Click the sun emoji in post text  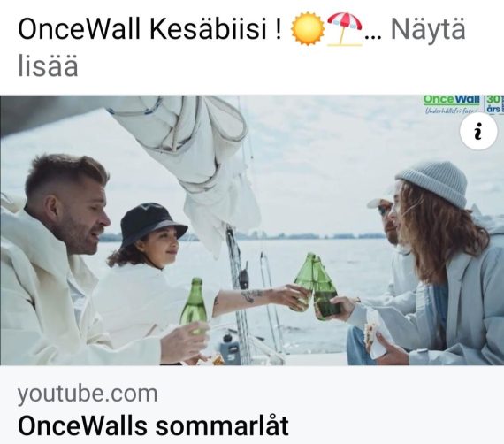coord(308,29)
